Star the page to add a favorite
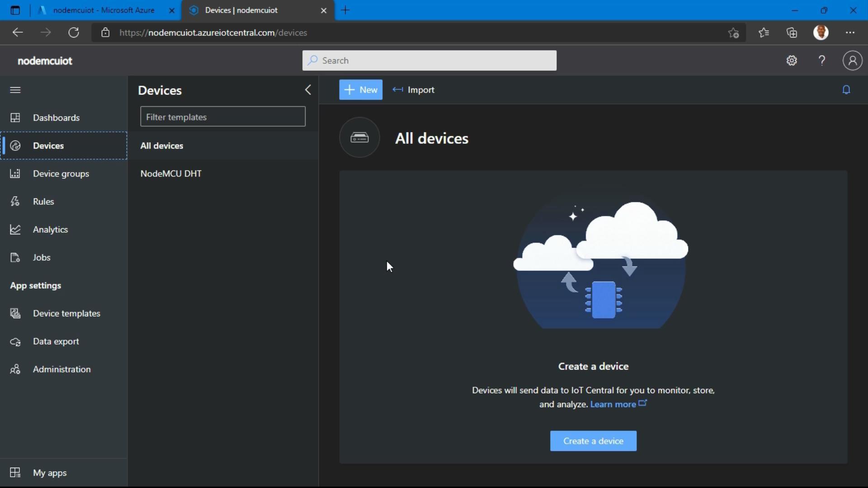The height and width of the screenshot is (488, 868). [x=734, y=33]
